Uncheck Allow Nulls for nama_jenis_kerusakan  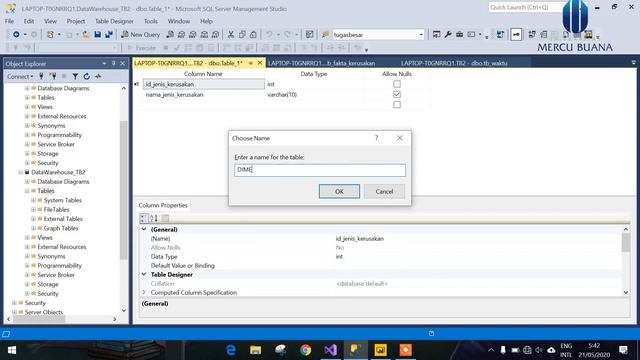[397, 94]
